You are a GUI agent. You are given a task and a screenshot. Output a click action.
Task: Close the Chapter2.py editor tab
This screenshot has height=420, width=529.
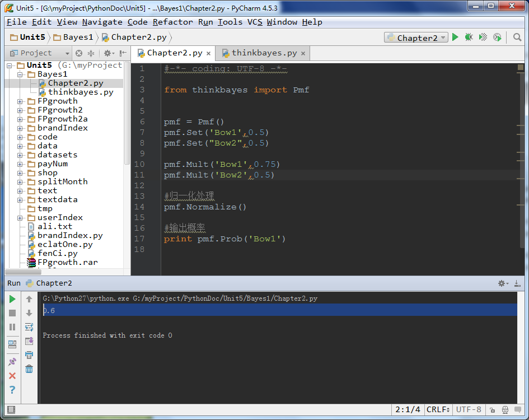pyautogui.click(x=208, y=53)
